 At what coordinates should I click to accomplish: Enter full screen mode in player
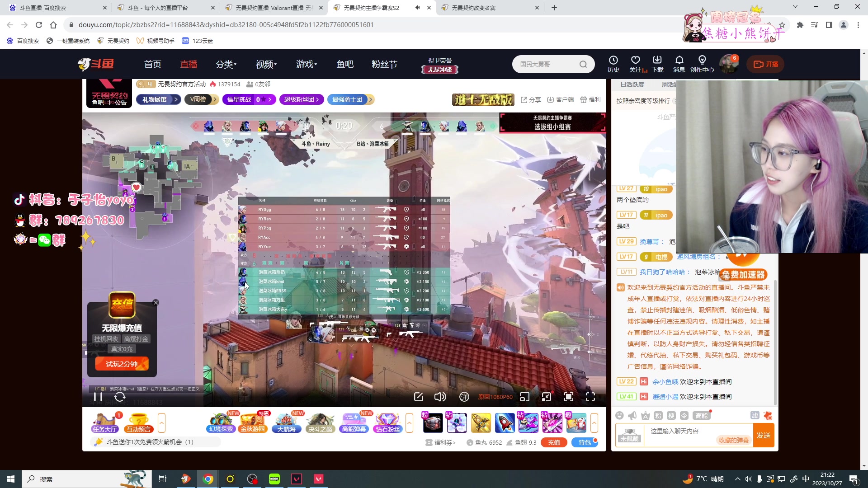click(590, 397)
